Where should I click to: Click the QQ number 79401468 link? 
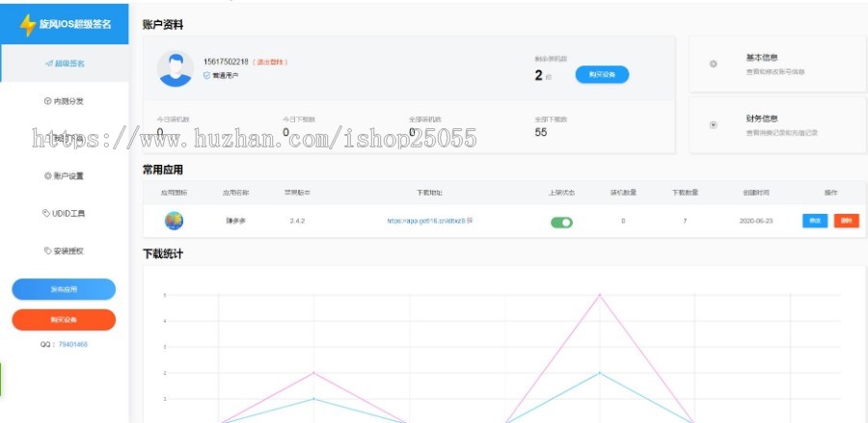tap(73, 345)
